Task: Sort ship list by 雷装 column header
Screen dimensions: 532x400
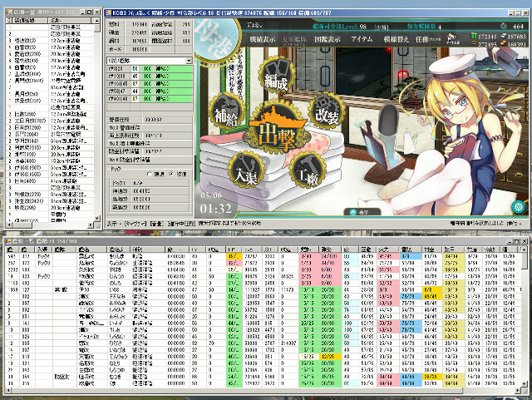Action: click(x=411, y=249)
